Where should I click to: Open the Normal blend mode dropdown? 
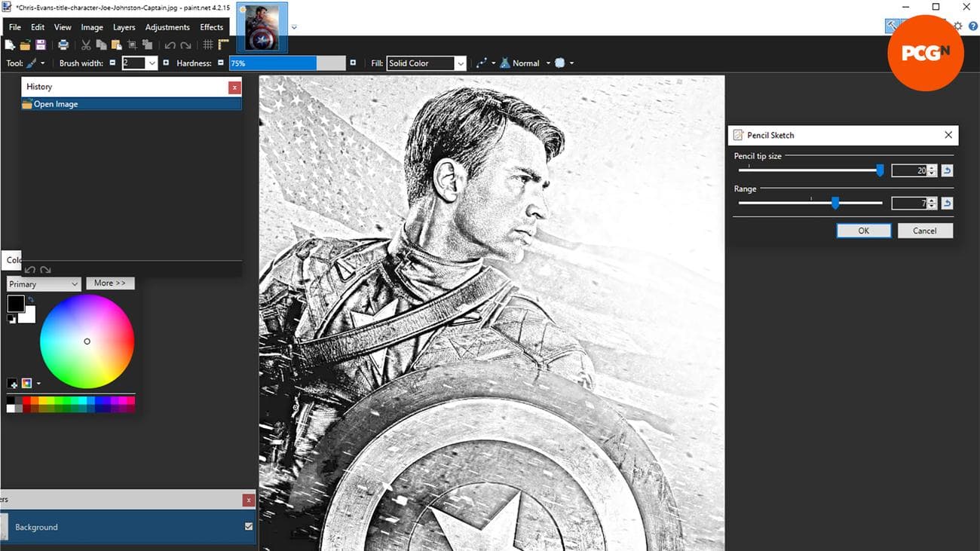click(x=548, y=63)
